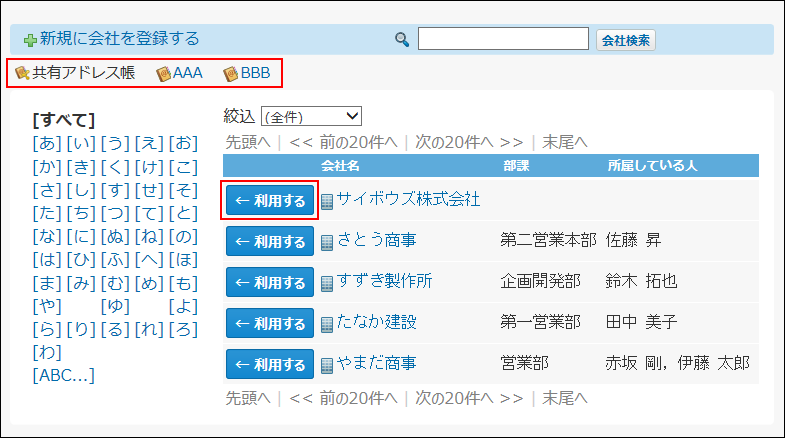Click 新規に会社を登録する link
The image size is (785, 438).
(120, 39)
